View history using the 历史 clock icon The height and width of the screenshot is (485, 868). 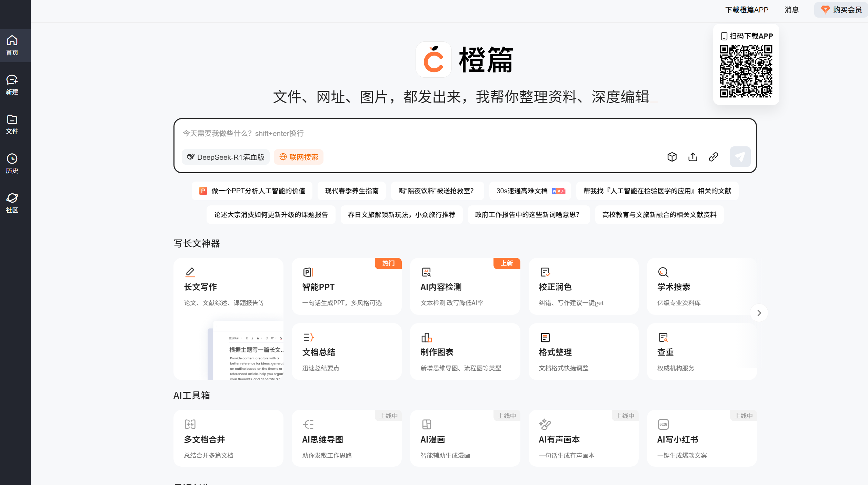point(12,163)
